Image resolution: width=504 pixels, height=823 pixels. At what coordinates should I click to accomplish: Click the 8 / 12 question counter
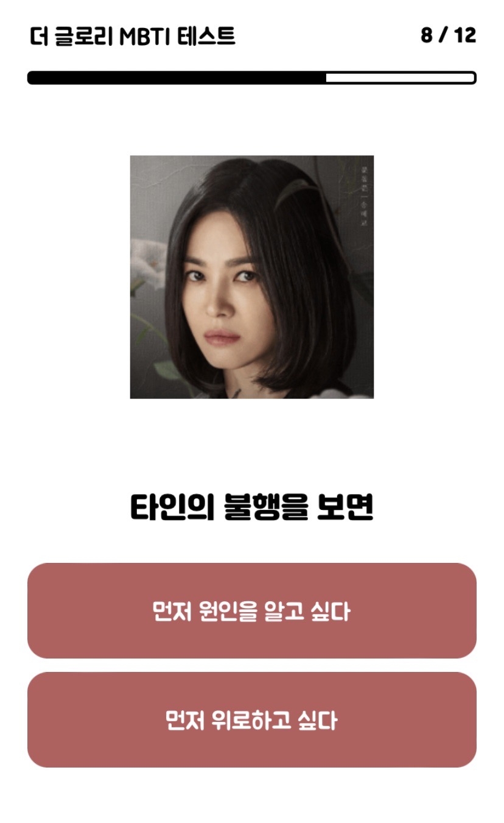[x=448, y=35]
